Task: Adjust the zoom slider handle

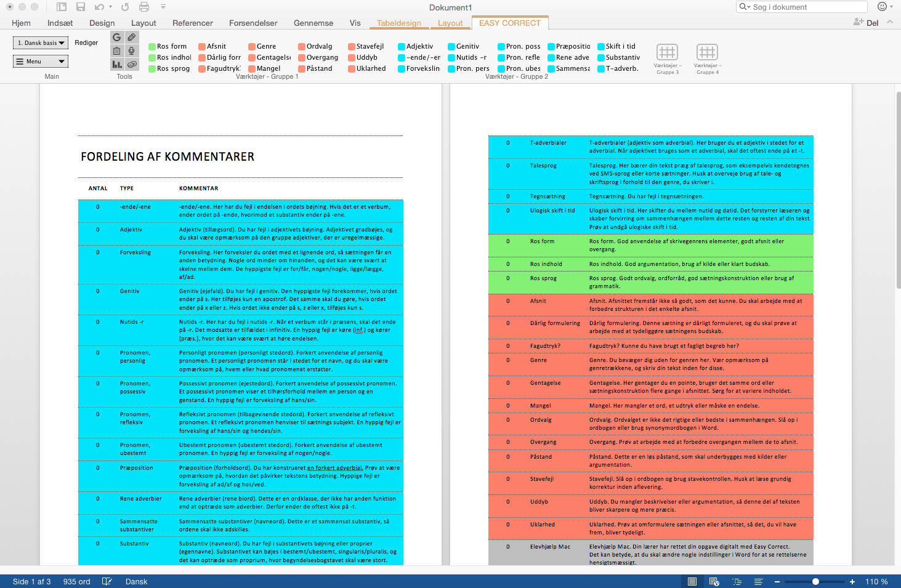Action: 815,581
